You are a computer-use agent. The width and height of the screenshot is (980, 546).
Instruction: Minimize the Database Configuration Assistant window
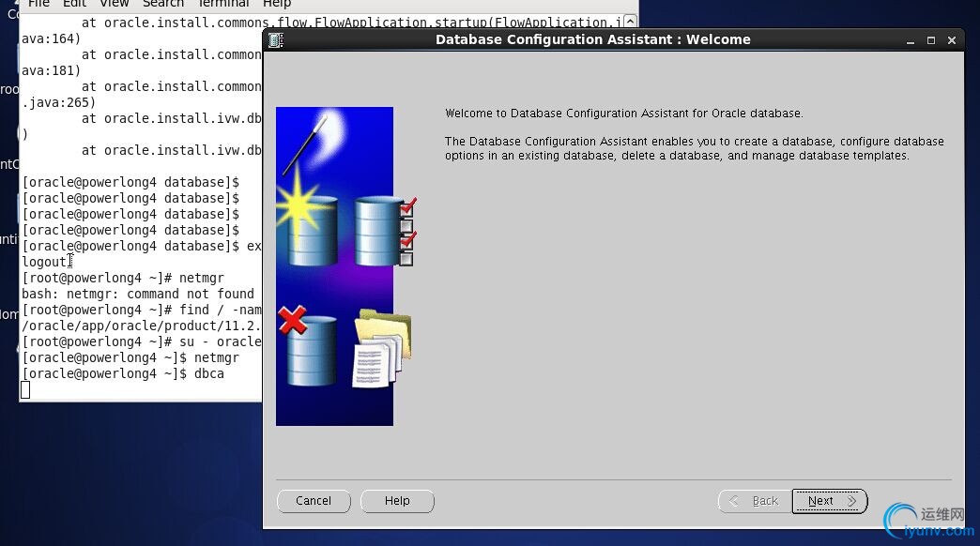(x=910, y=40)
